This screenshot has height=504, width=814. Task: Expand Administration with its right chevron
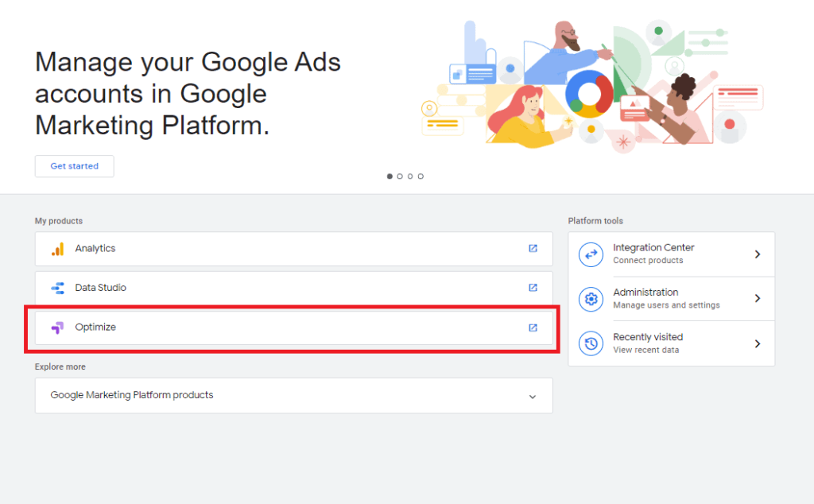[x=758, y=298]
